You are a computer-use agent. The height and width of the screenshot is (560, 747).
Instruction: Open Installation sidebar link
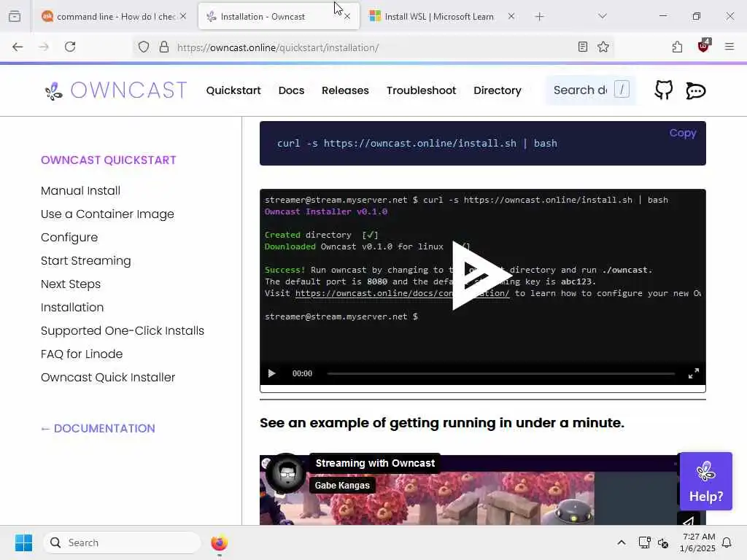(x=72, y=307)
